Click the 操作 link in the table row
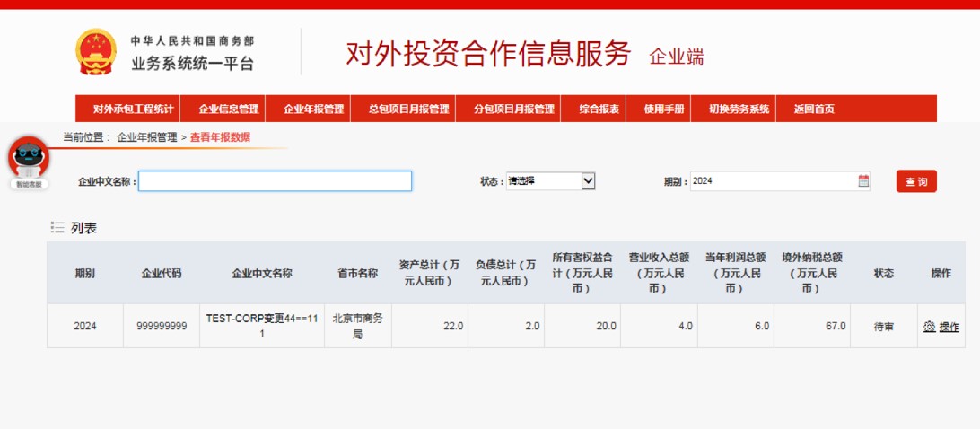980x429 pixels. click(949, 327)
